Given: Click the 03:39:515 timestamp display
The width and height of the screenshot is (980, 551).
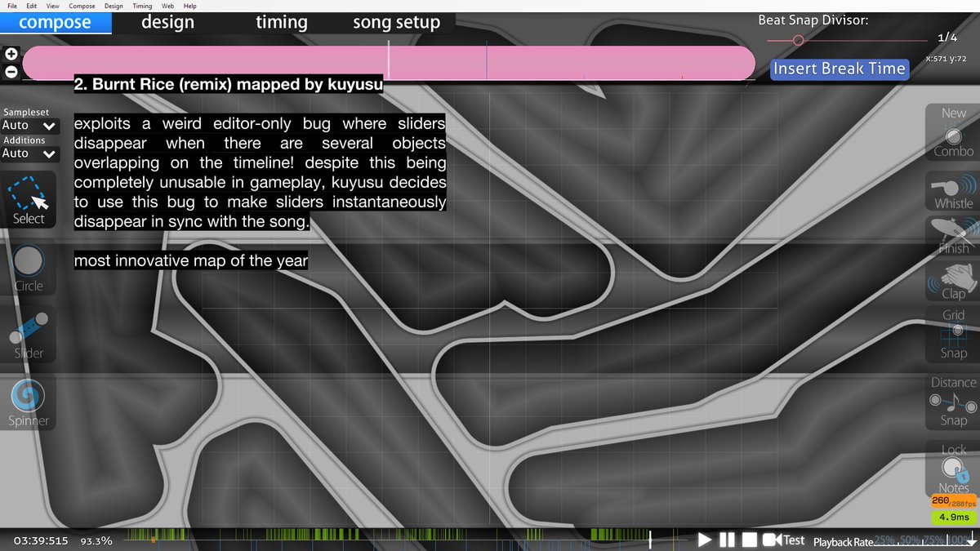Looking at the screenshot, I should [x=41, y=540].
